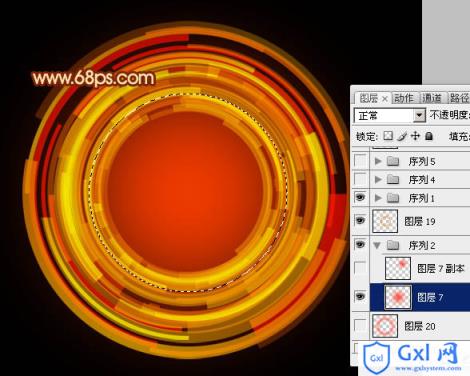This screenshot has height=376, width=470.
Task: Click the 序列 4 folder icon
Action: tap(393, 180)
